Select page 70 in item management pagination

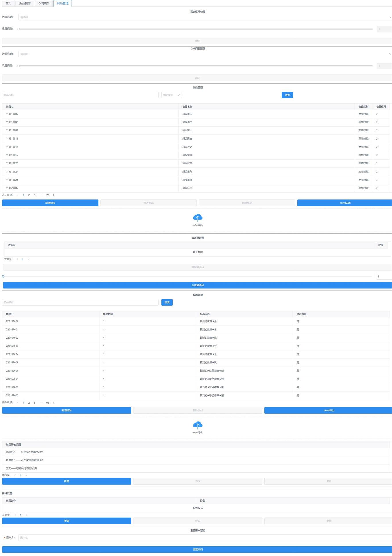click(x=48, y=195)
